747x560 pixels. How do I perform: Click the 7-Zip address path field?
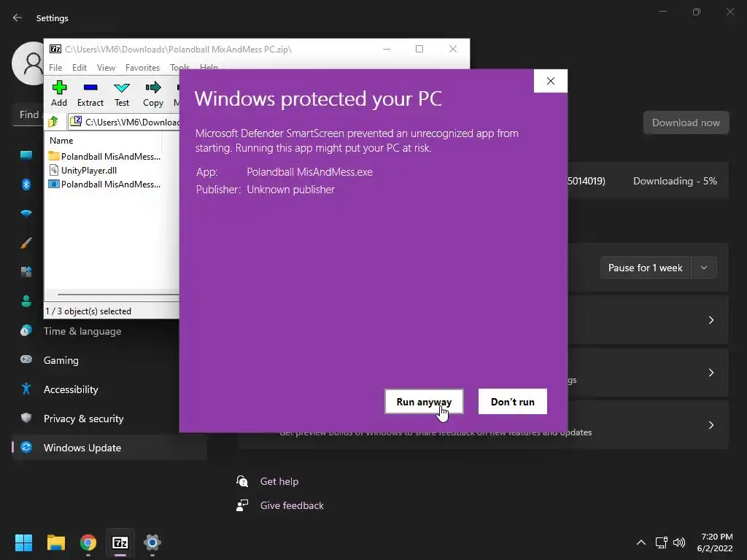click(x=125, y=122)
